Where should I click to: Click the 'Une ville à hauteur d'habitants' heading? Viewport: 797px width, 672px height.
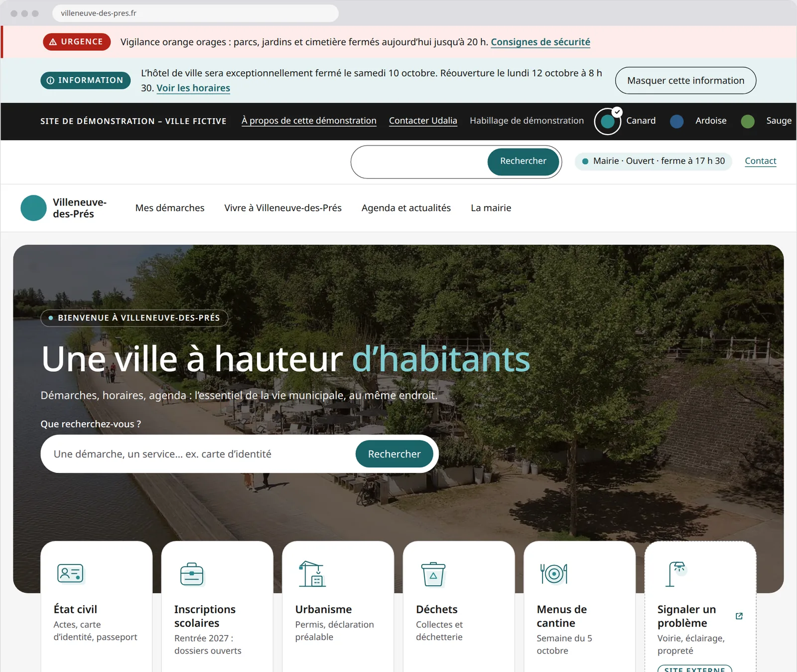coord(286,359)
